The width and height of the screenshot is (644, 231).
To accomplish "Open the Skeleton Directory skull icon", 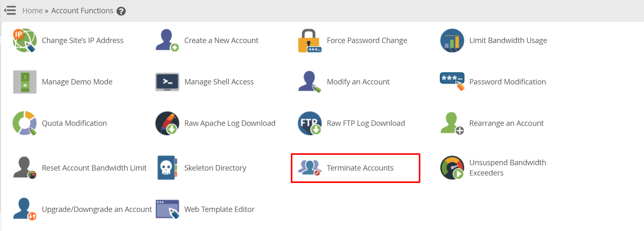I will pyautogui.click(x=167, y=168).
